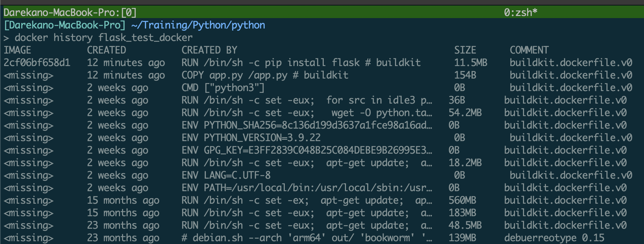The height and width of the screenshot is (244, 644).
Task: Click the ENV PYTHON_VERSION=3.9.22 entry
Action: [251, 138]
